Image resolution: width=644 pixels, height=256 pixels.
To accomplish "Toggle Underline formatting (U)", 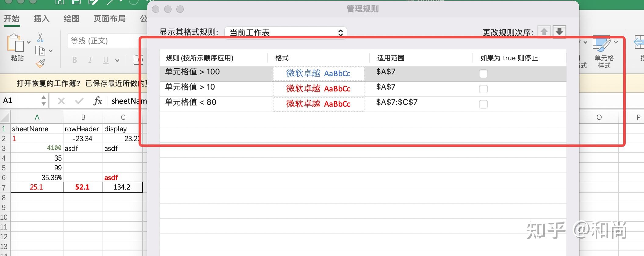I will (x=106, y=60).
